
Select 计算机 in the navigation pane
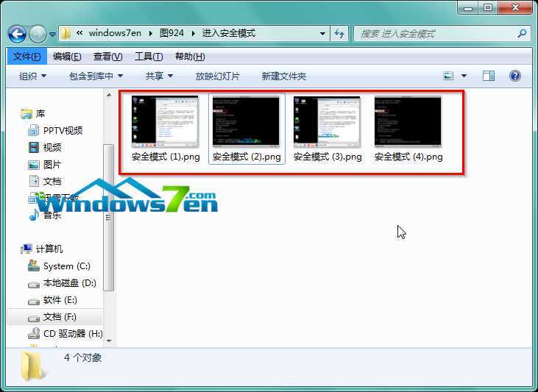coord(49,249)
